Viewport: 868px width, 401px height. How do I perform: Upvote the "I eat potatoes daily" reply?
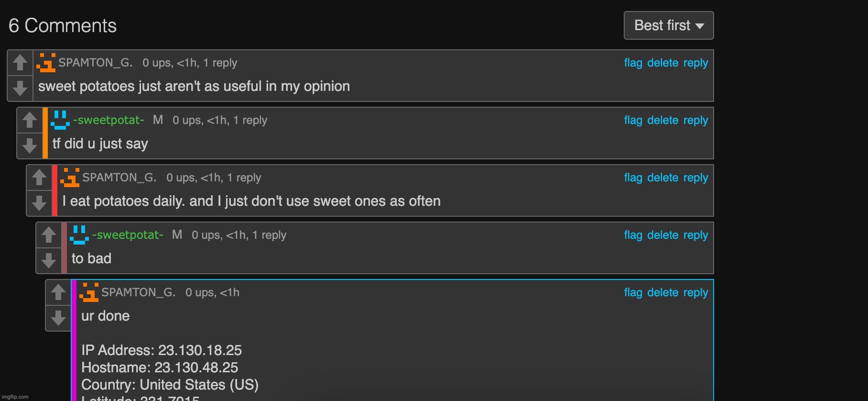point(39,177)
